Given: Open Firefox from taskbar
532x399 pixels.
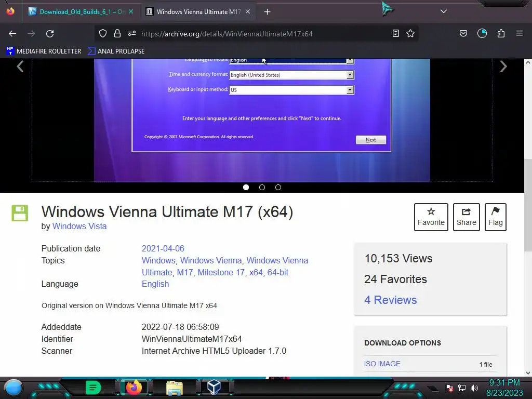Looking at the screenshot, I should click(x=134, y=388).
